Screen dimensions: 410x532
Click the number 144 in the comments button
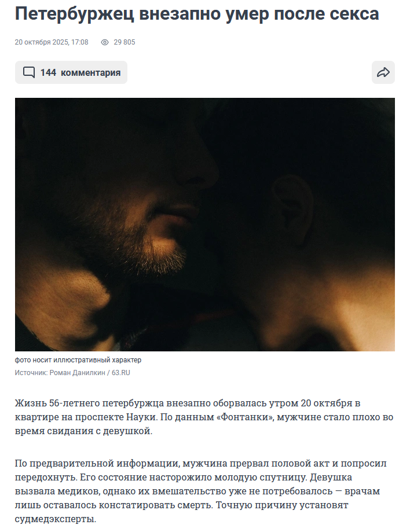click(x=48, y=72)
